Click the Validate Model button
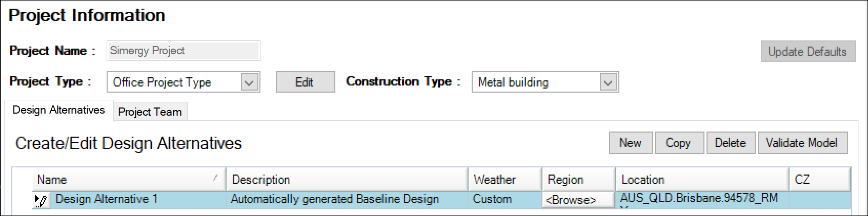 802,143
